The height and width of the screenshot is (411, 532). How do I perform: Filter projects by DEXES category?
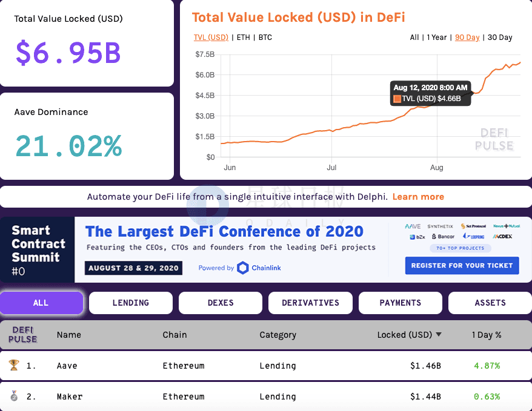(x=221, y=303)
